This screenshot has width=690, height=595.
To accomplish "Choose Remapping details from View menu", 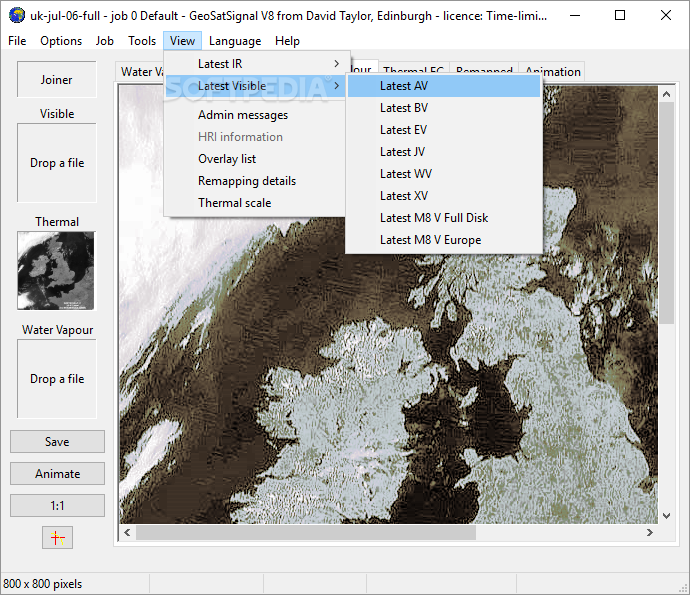I will (x=256, y=181).
